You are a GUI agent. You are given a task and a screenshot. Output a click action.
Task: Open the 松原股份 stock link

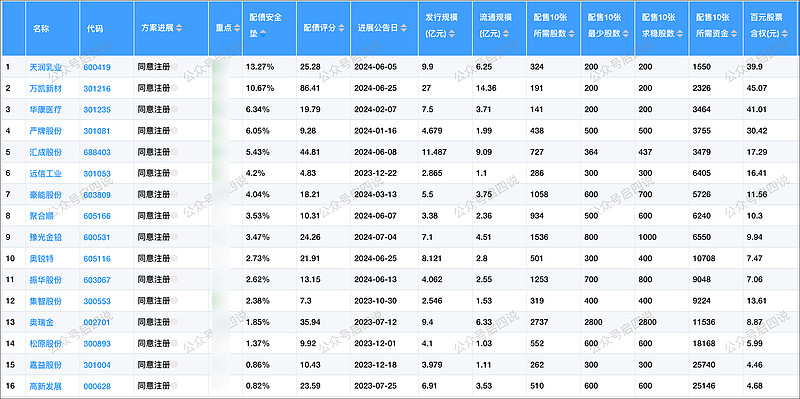coord(46,344)
